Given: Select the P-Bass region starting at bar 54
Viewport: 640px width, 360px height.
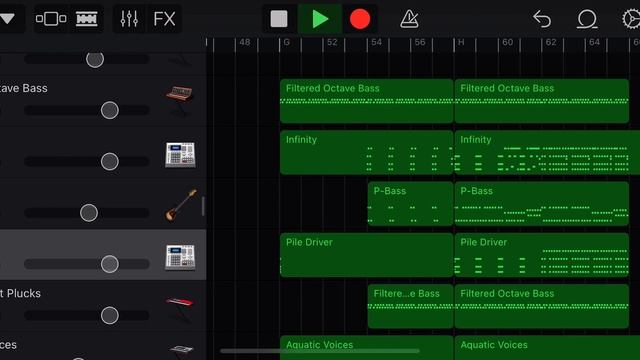Looking at the screenshot, I should (410, 204).
